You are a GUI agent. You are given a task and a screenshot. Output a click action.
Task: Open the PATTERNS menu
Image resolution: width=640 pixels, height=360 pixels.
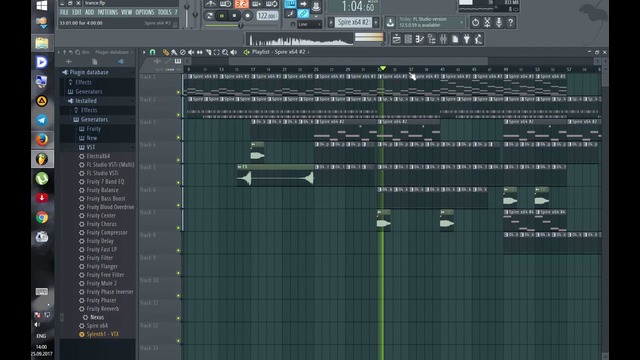(x=108, y=12)
